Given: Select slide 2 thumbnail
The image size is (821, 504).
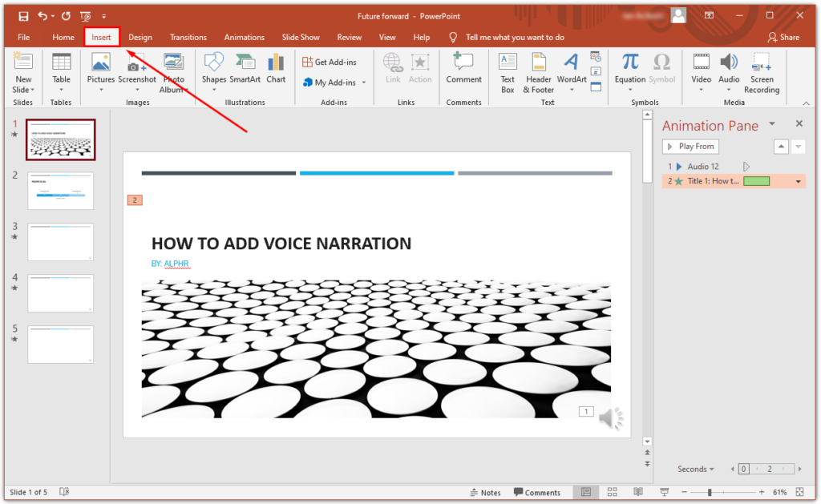Looking at the screenshot, I should pyautogui.click(x=61, y=191).
